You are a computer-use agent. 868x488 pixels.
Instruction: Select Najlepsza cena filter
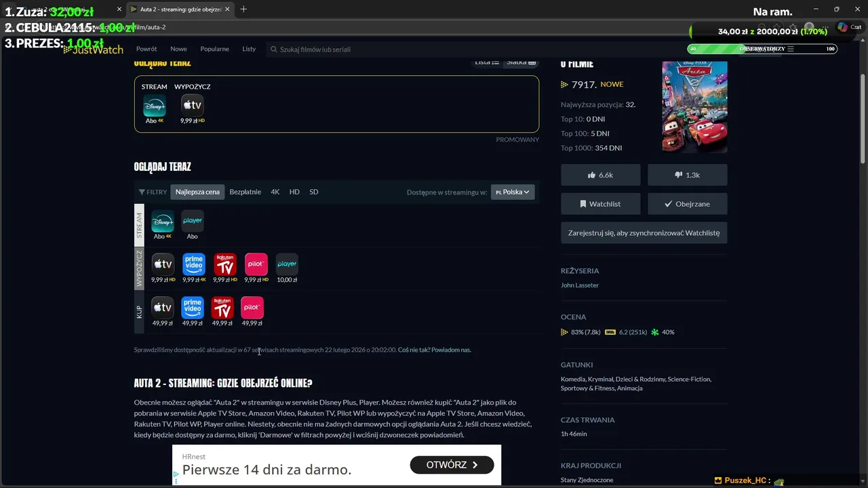tap(197, 192)
